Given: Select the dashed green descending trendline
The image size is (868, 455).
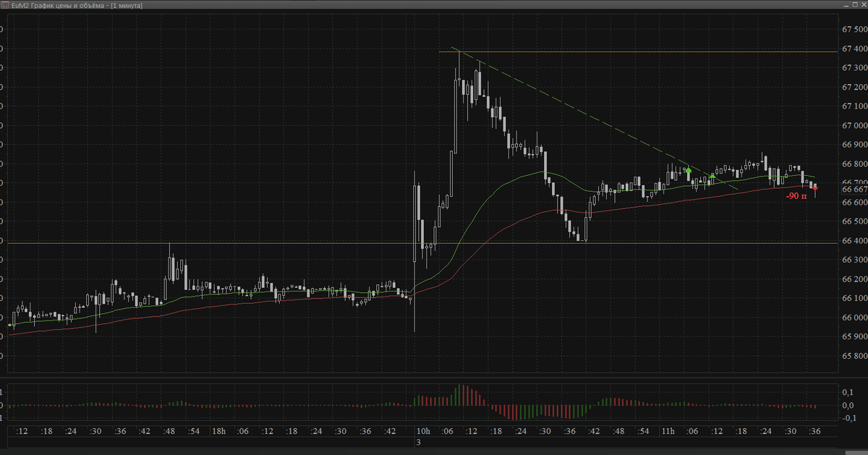Looking at the screenshot, I should 595,119.
